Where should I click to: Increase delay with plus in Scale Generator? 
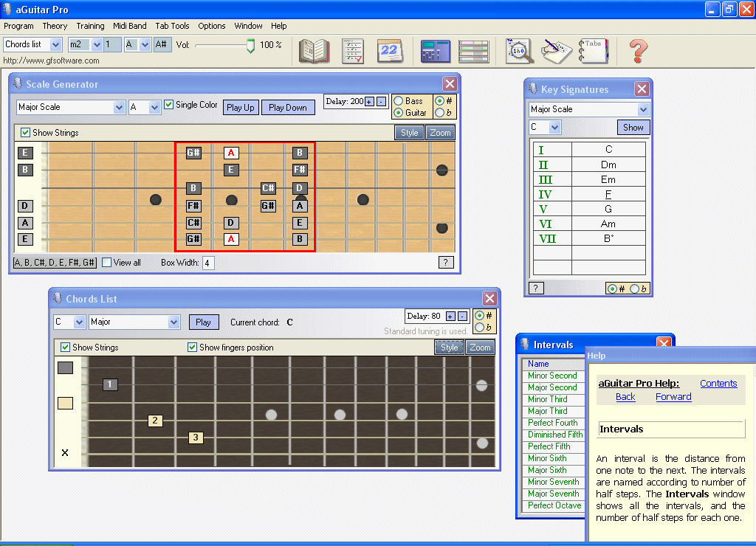coord(369,102)
